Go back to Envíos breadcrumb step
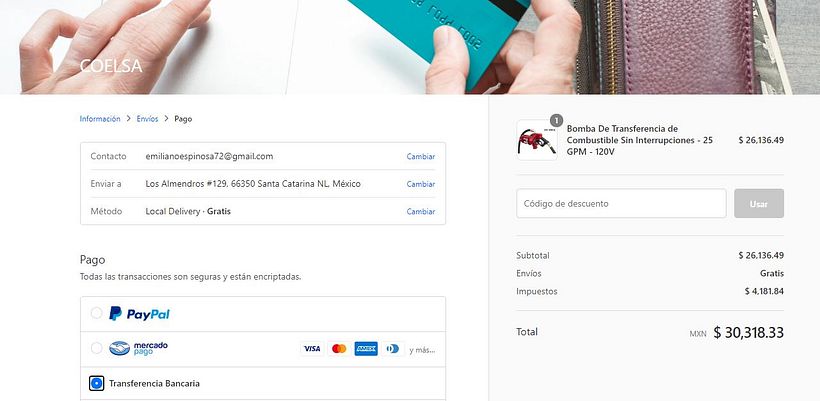This screenshot has width=820, height=401. (147, 119)
